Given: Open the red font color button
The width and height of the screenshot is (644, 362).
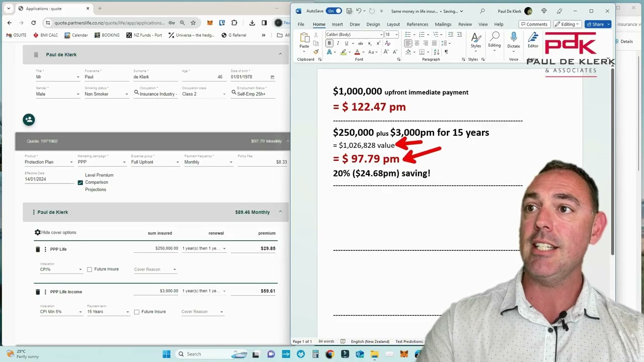Looking at the screenshot, I should coord(357,52).
